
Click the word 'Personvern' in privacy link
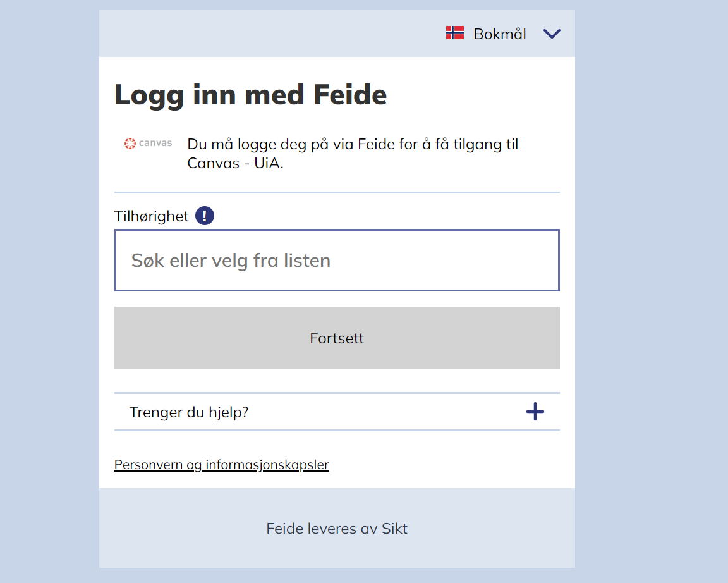[148, 465]
